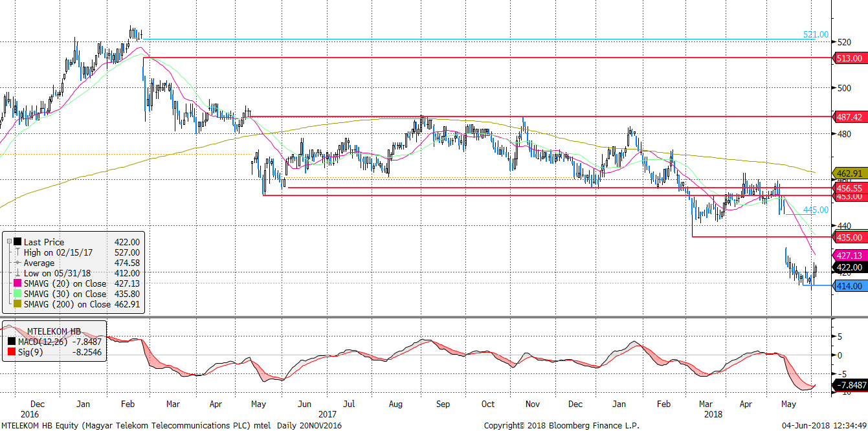Click the blue 414.00 price level tag
Viewport: 868px width, 431px height.
tap(849, 285)
